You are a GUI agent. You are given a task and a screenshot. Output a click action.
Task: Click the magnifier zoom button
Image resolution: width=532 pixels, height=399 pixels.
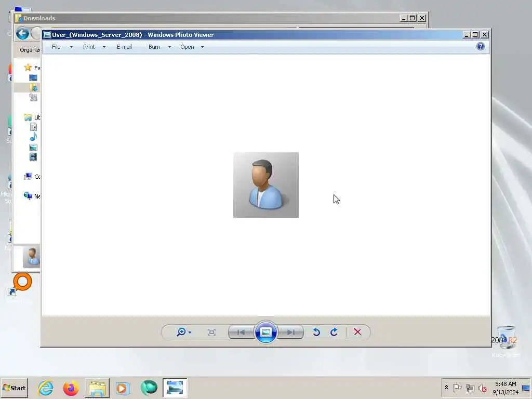tap(181, 332)
